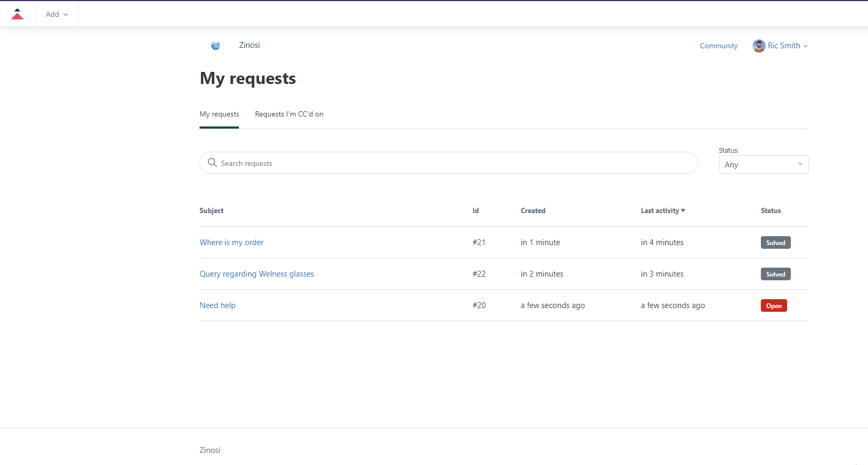Click the red triangle app logo
Image resolution: width=868 pixels, height=465 pixels.
[17, 14]
